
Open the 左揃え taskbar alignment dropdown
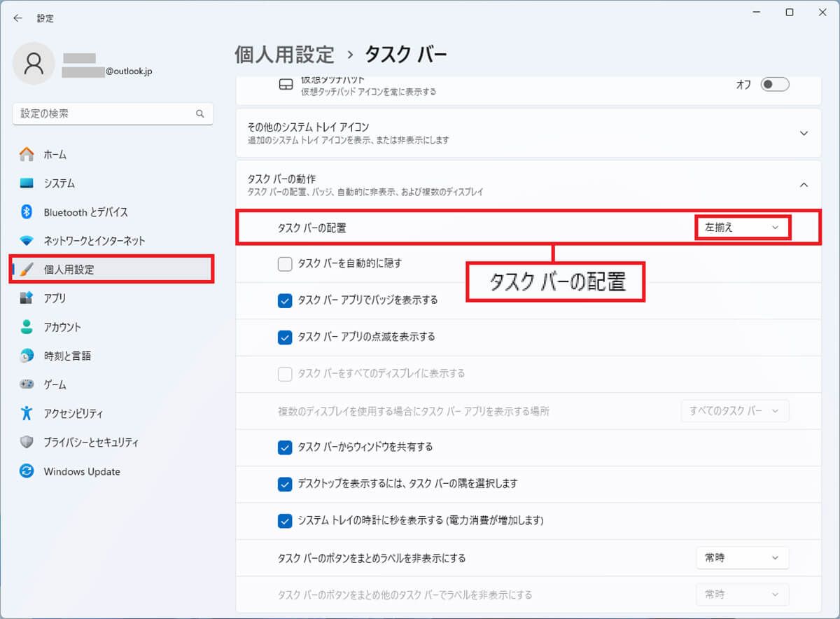coord(742,228)
